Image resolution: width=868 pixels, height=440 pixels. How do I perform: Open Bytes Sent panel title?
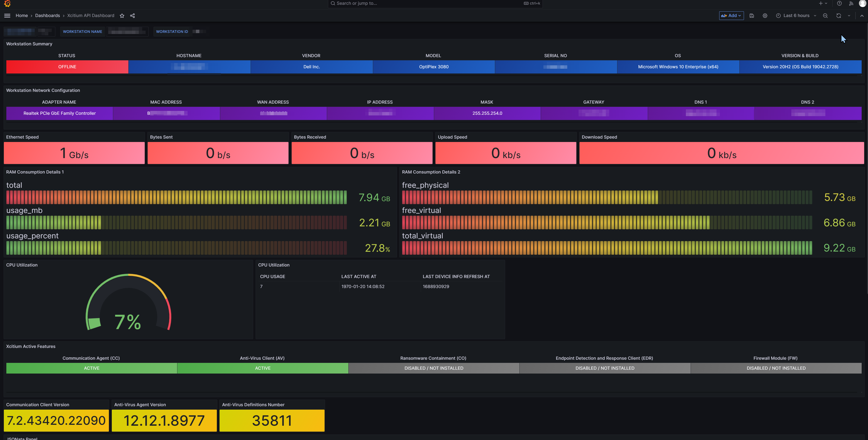161,137
